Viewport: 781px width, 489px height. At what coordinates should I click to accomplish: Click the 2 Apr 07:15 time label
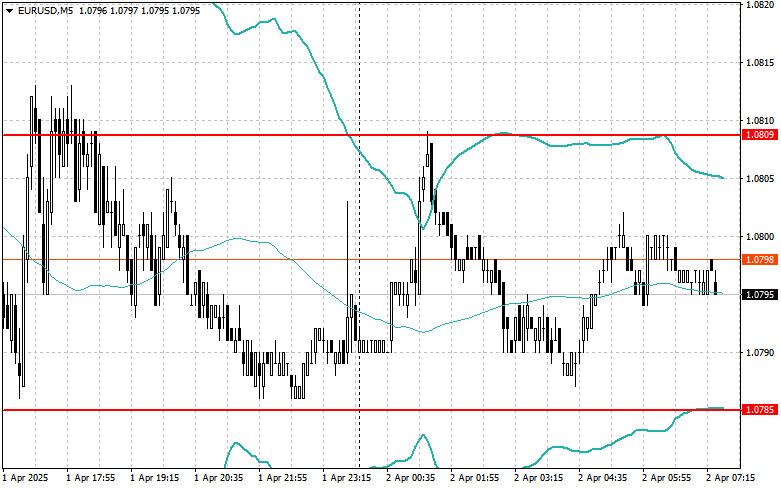(x=731, y=478)
